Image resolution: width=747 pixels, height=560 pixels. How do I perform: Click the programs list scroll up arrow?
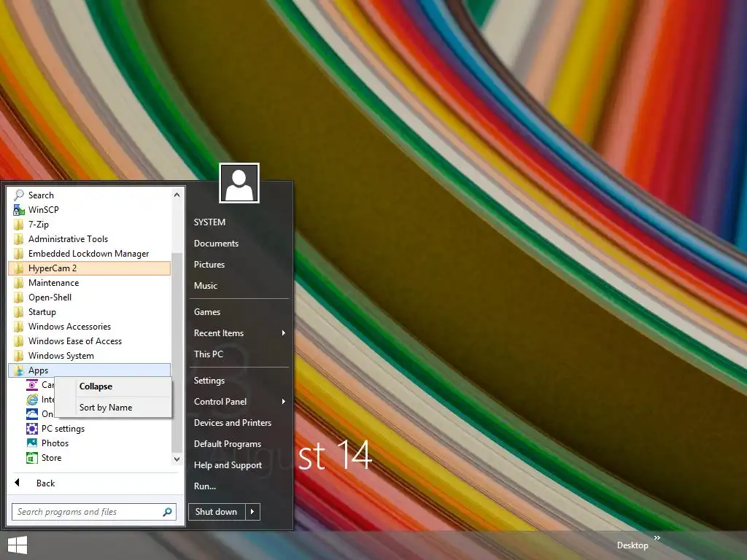point(177,195)
